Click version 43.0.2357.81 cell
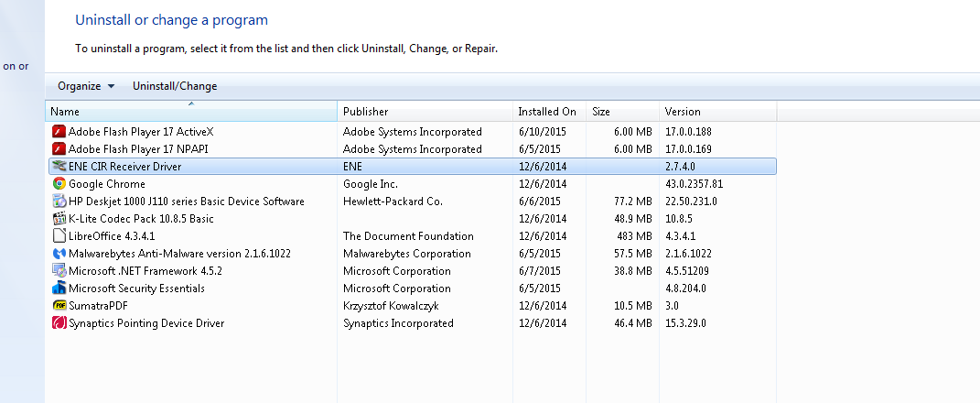 pyautogui.click(x=694, y=184)
